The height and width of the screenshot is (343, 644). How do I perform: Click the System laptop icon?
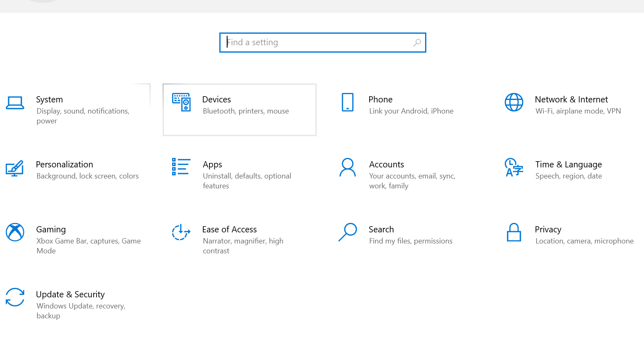click(15, 103)
